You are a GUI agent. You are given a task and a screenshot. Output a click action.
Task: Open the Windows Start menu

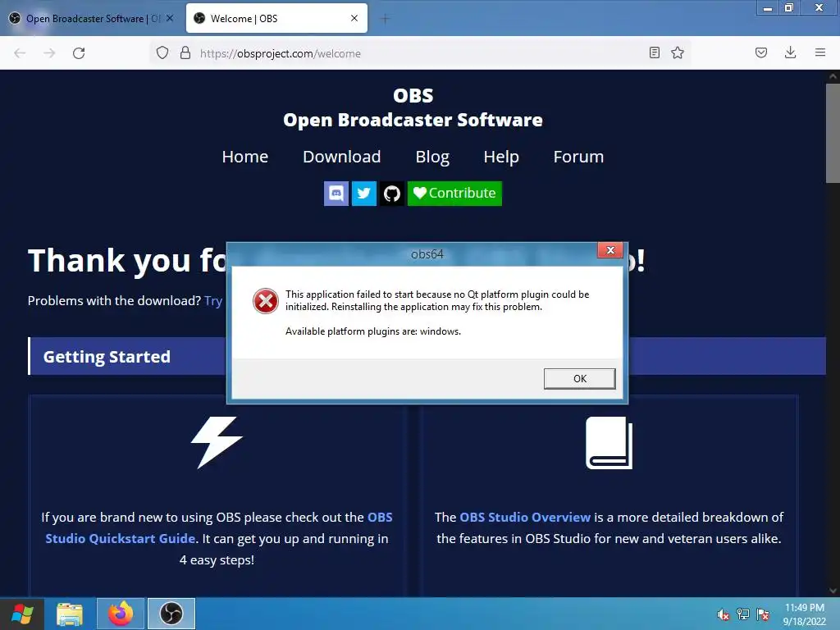coord(22,614)
